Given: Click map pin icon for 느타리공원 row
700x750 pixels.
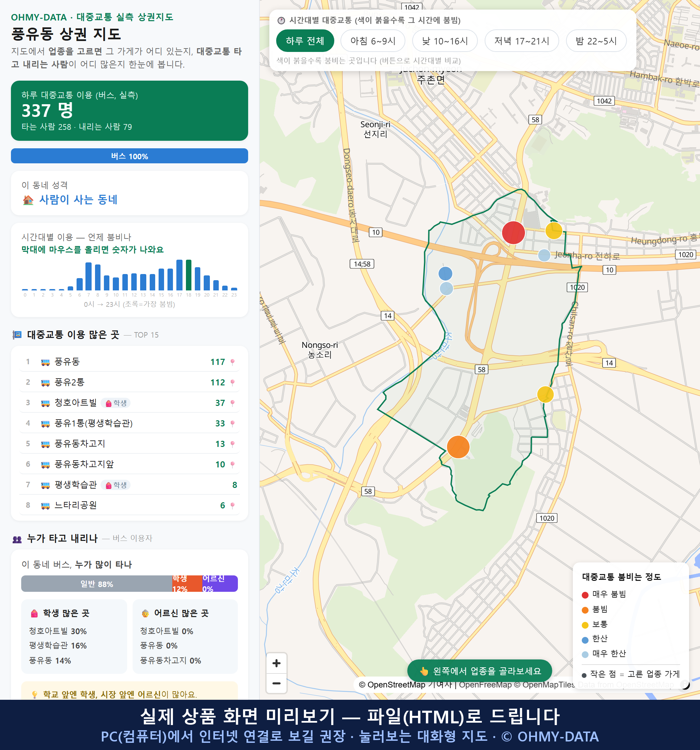Looking at the screenshot, I should [x=232, y=506].
